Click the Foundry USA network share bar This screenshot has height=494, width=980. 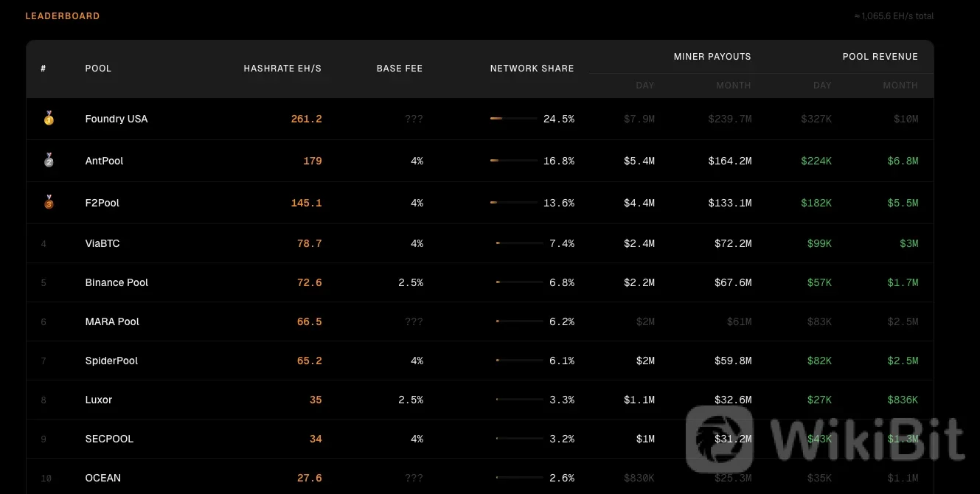[x=514, y=119]
